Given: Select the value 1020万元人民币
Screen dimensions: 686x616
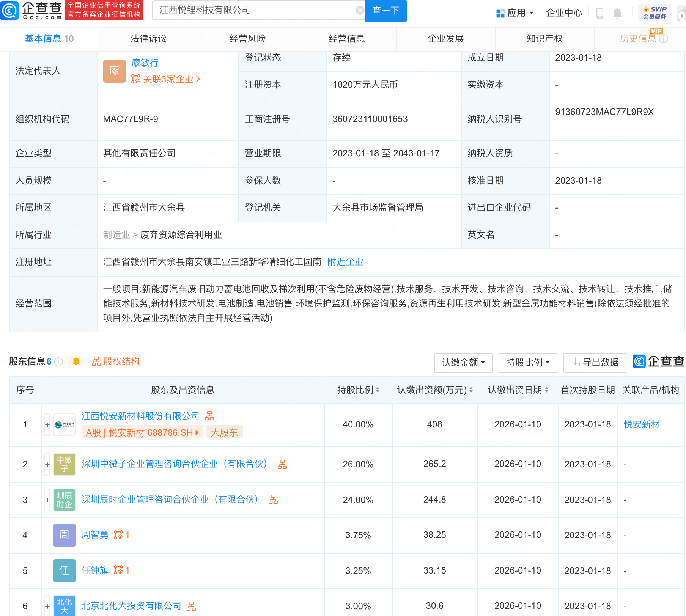Looking at the screenshot, I should pyautogui.click(x=365, y=85).
